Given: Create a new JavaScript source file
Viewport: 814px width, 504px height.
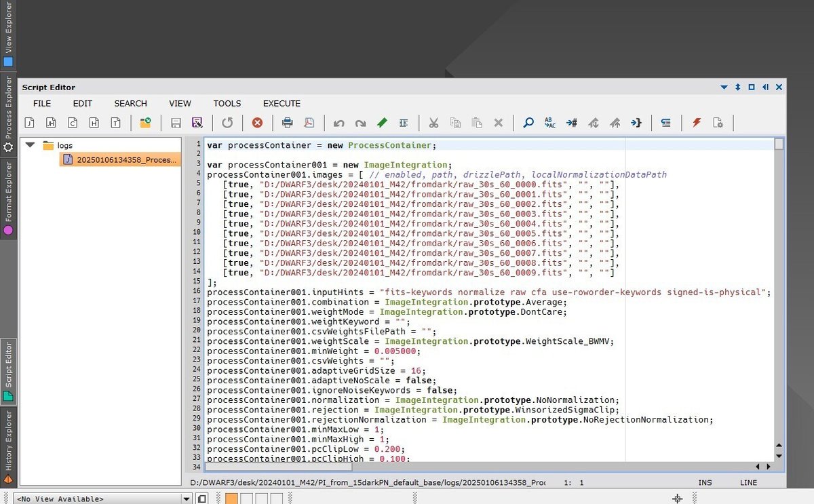Looking at the screenshot, I should tap(30, 123).
